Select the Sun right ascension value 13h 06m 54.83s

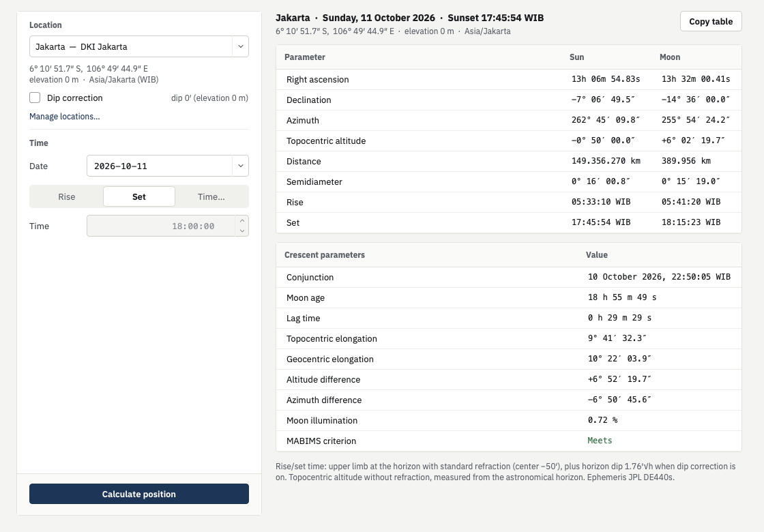tap(606, 79)
